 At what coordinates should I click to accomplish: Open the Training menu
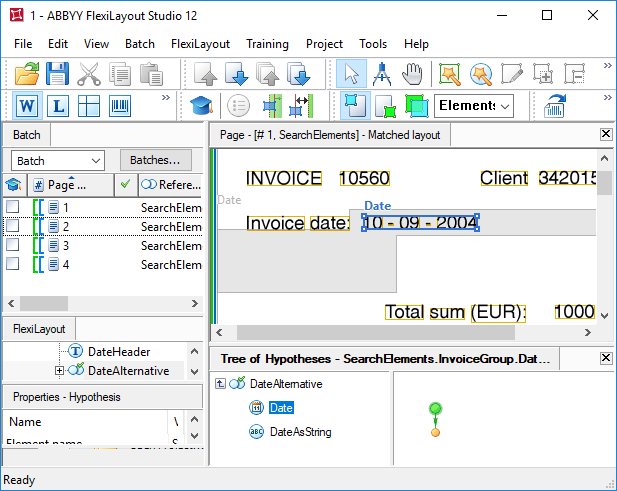(x=267, y=44)
